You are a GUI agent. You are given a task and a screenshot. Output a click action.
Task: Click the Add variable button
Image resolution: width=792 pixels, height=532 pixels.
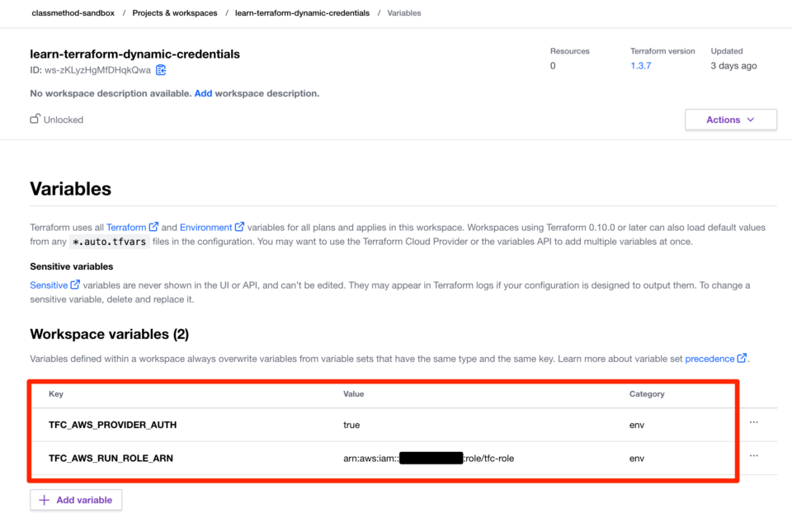point(76,500)
